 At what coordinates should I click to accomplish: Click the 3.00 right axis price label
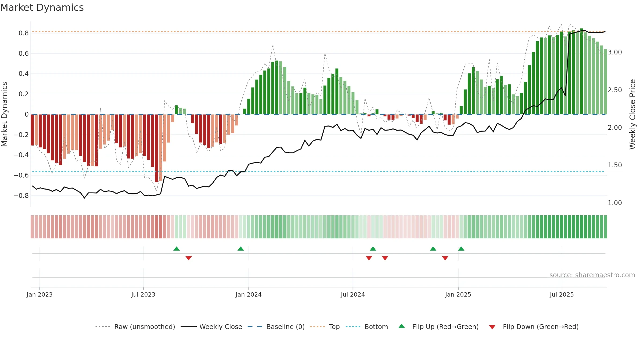pos(615,52)
